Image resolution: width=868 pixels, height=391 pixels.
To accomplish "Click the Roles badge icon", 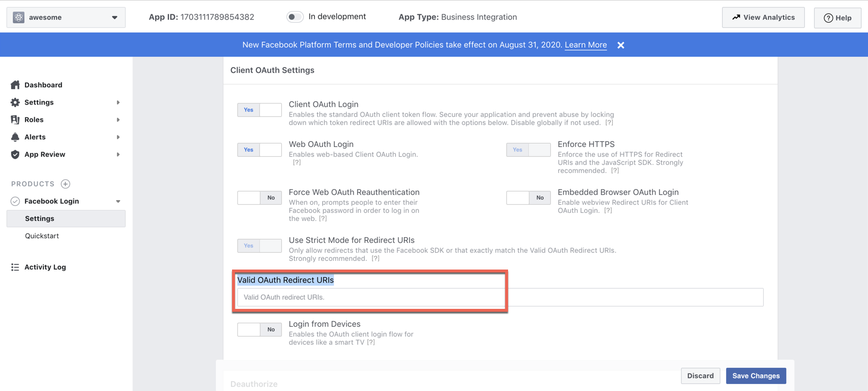I will click(x=15, y=120).
